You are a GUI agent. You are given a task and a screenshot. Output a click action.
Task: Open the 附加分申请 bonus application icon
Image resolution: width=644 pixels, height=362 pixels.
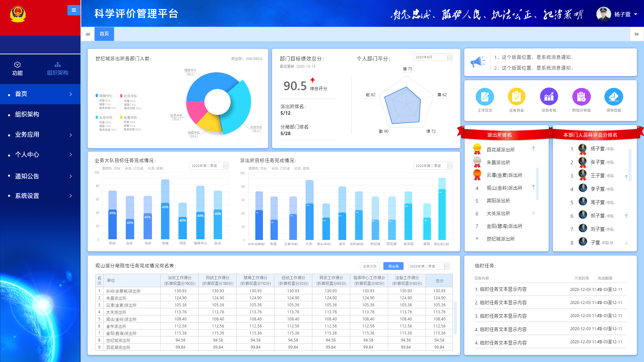(x=581, y=97)
